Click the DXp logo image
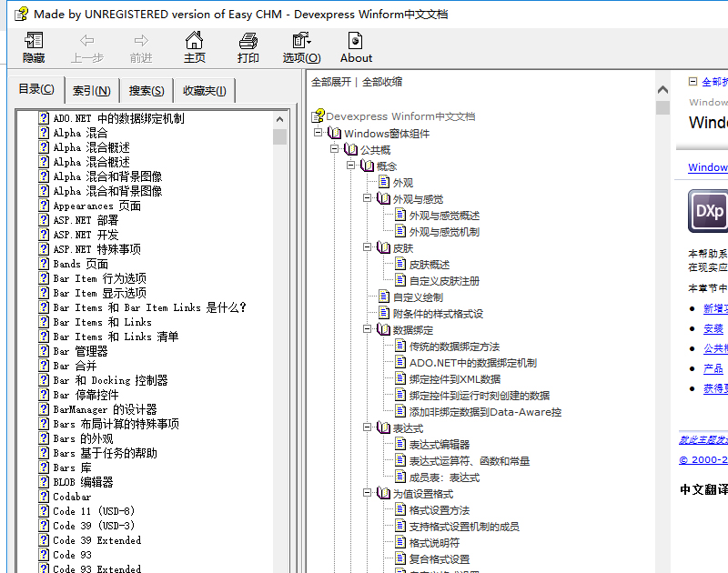This screenshot has width=728, height=573. coord(708,211)
